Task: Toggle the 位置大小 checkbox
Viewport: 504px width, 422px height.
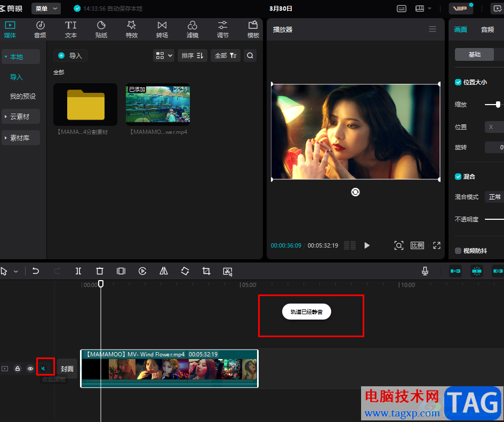Action: (x=458, y=82)
